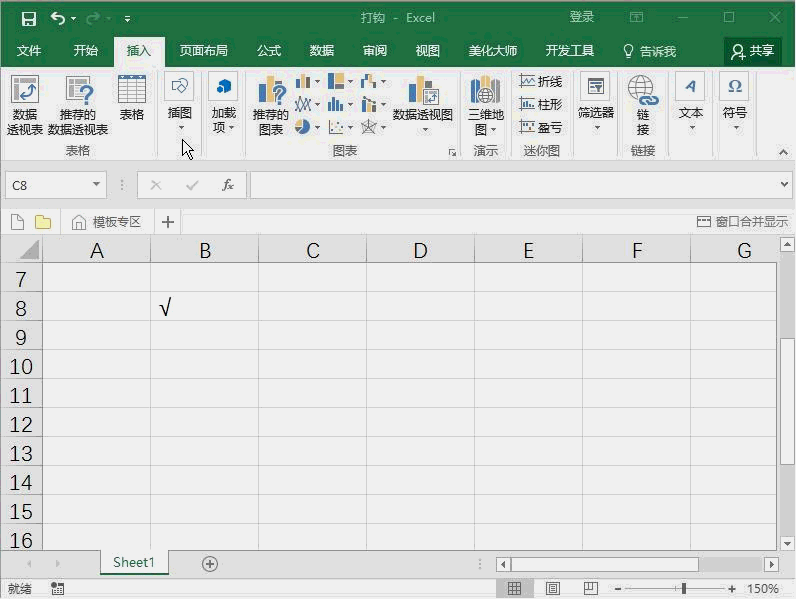Click the new blank document icon
Screen dimensions: 796x599
17,222
